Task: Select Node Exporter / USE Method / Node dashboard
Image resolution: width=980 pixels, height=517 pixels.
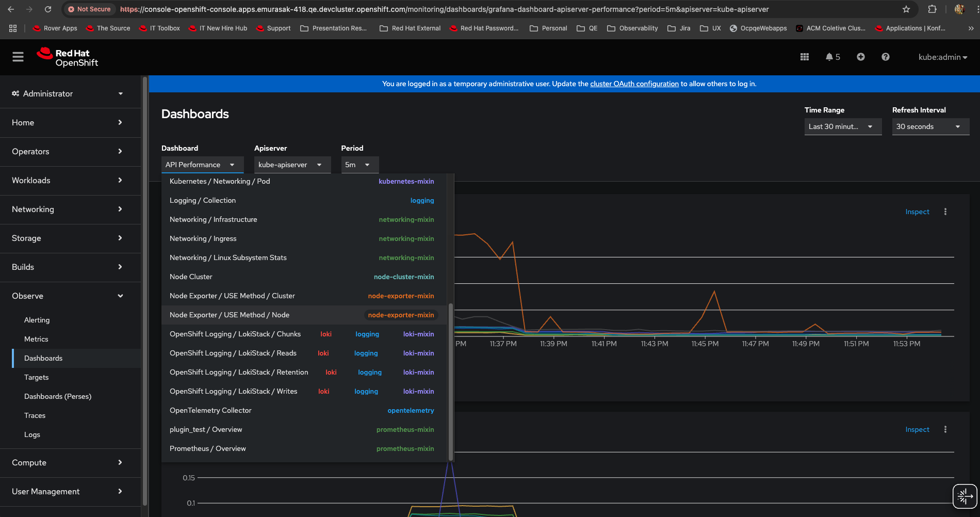Action: [230, 315]
